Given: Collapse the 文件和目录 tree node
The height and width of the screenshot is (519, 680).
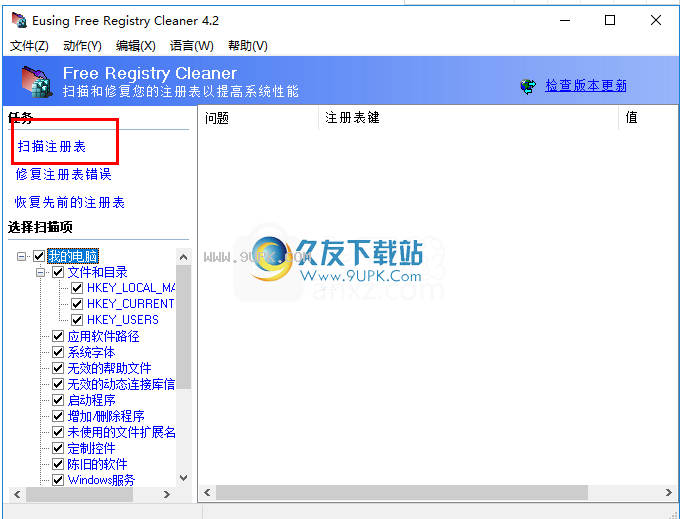Looking at the screenshot, I should 40,272.
